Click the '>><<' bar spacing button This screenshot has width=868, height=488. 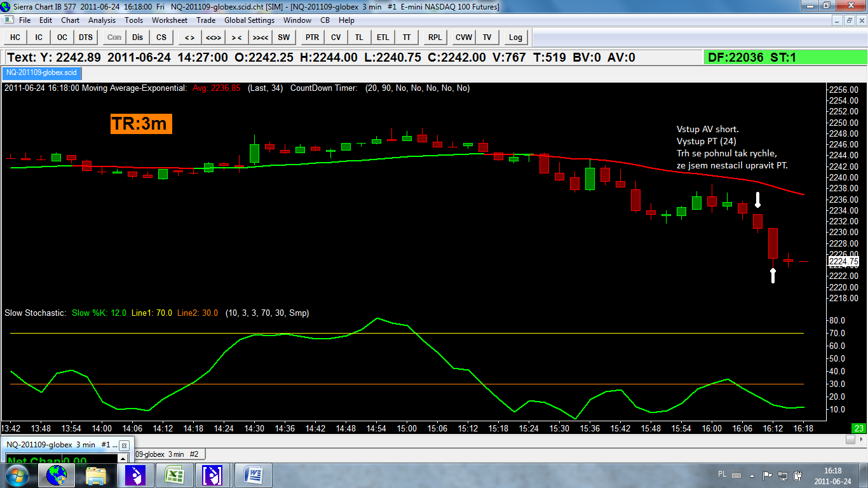click(x=260, y=37)
